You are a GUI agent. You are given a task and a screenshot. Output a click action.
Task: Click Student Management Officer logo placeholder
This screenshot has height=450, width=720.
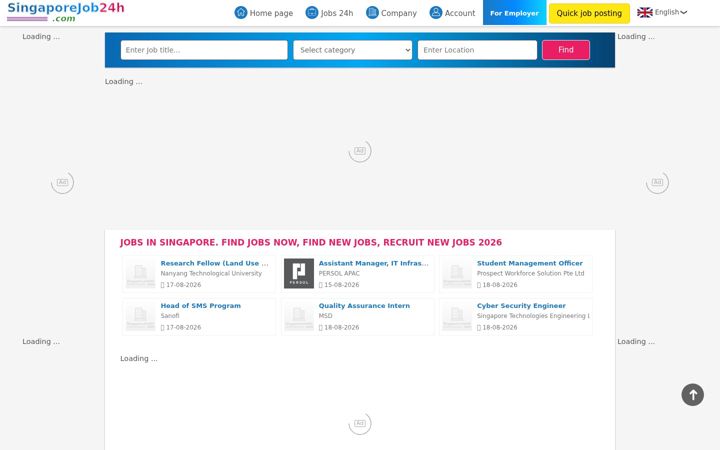click(x=457, y=273)
